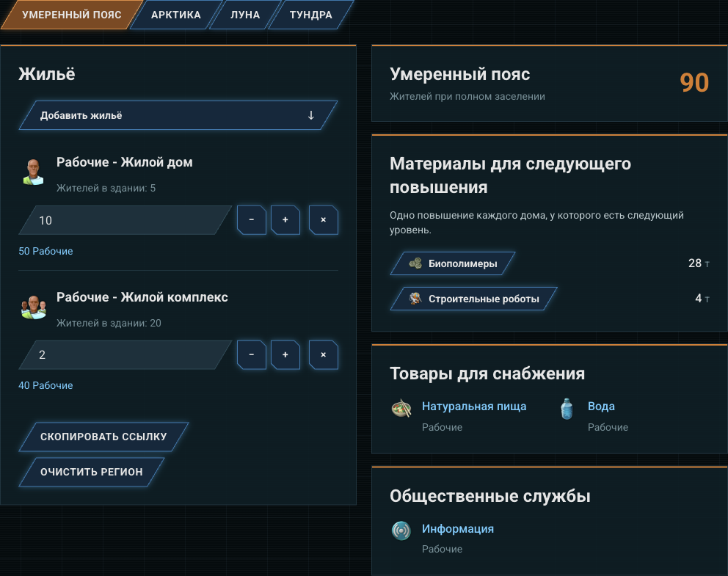Click the Жилой комплекс workers portrait icon

34,307
